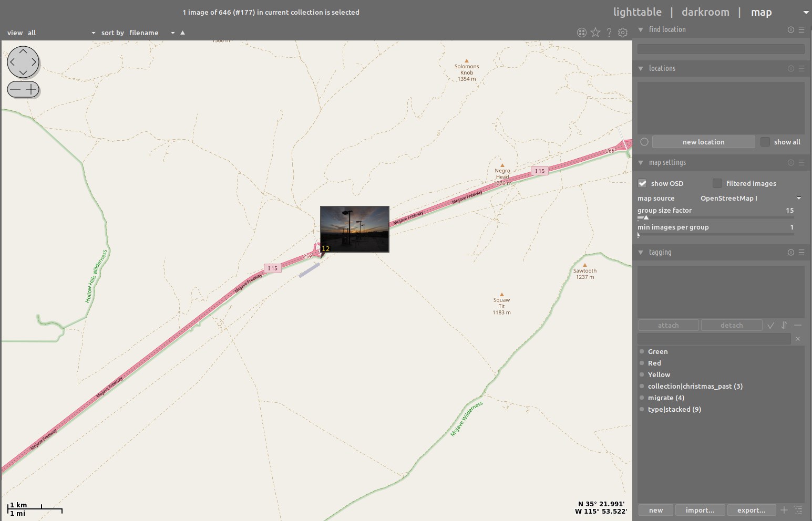Zoom out the map with minus button

click(15, 89)
